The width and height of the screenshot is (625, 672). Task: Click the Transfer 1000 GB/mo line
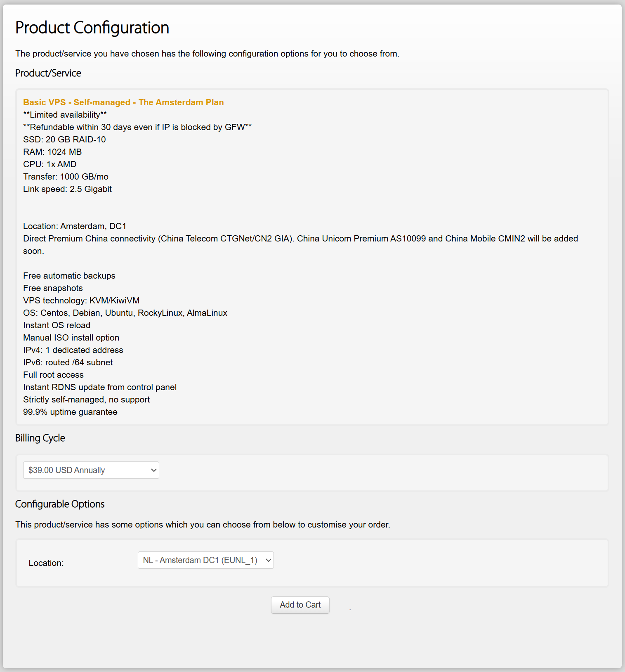pyautogui.click(x=66, y=177)
